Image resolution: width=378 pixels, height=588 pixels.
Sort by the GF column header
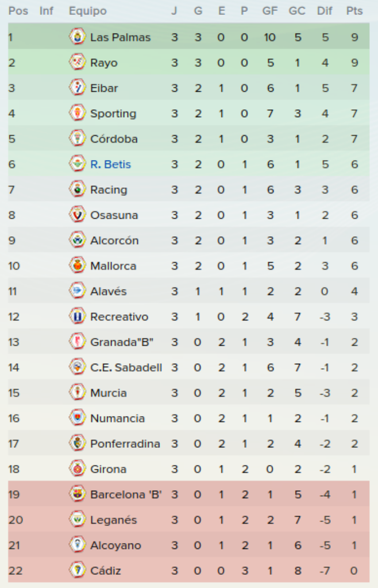[270, 11]
